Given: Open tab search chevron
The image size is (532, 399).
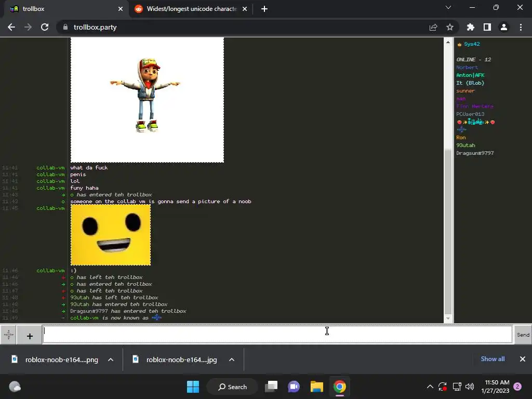Looking at the screenshot, I should point(448,7).
